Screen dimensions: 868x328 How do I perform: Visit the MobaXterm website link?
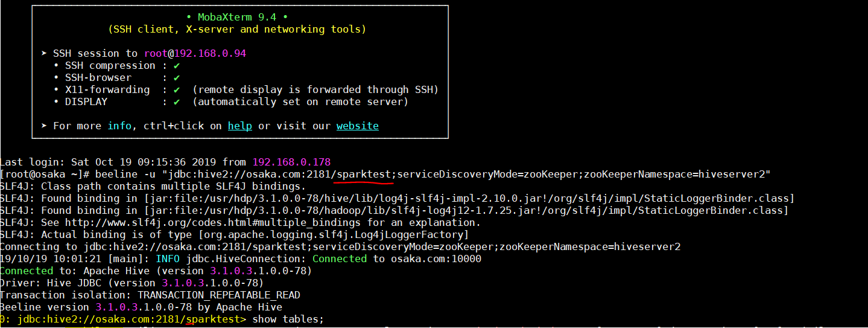tap(357, 126)
